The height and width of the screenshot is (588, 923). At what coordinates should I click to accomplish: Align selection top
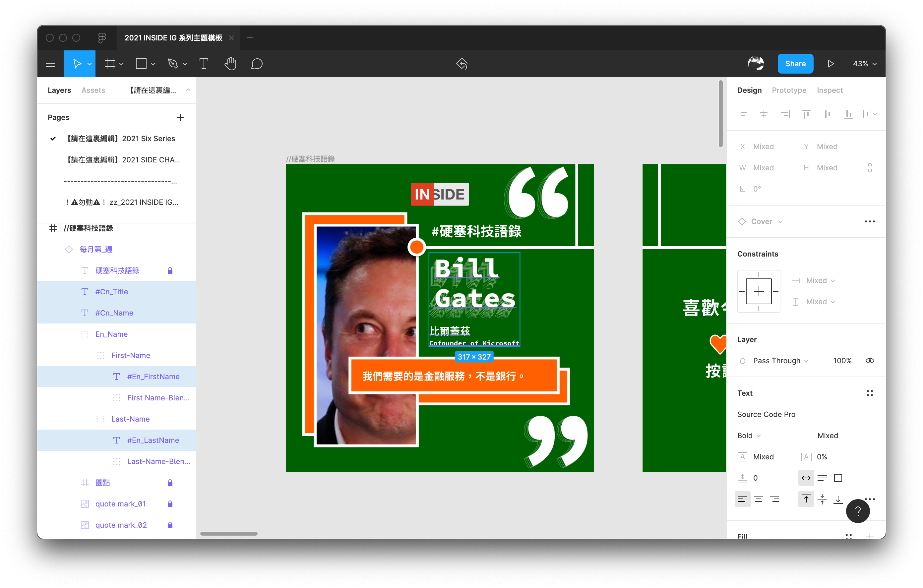click(806, 114)
